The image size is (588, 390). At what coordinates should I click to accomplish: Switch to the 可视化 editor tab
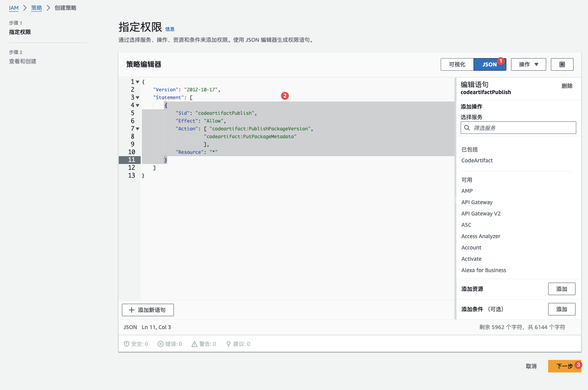point(457,64)
